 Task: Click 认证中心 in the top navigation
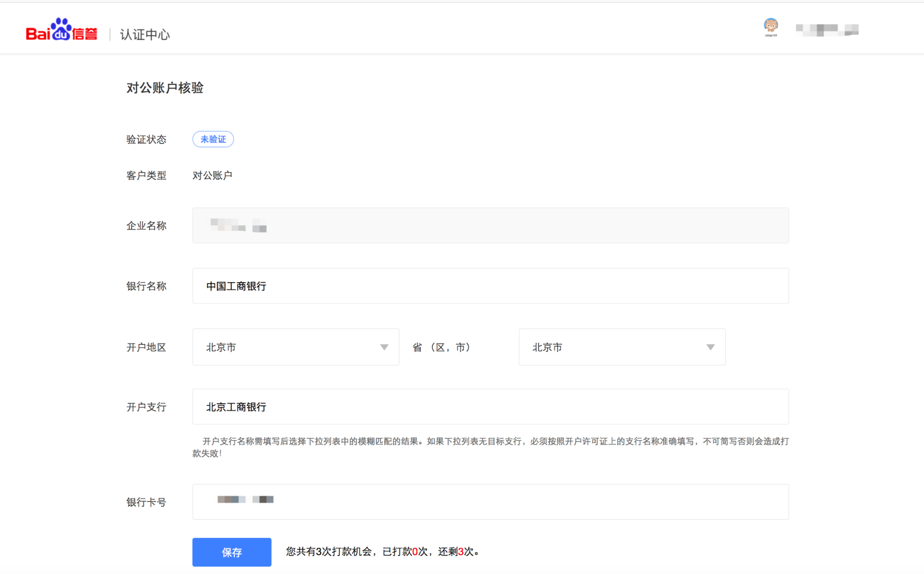144,34
